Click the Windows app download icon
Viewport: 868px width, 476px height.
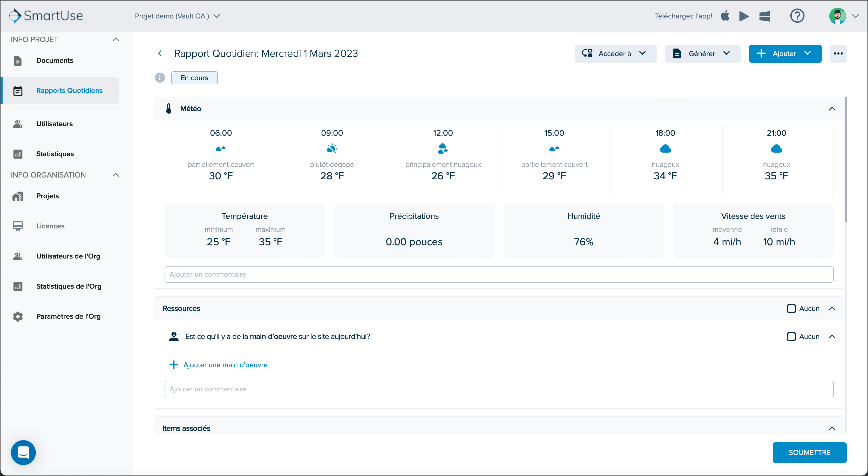(764, 16)
